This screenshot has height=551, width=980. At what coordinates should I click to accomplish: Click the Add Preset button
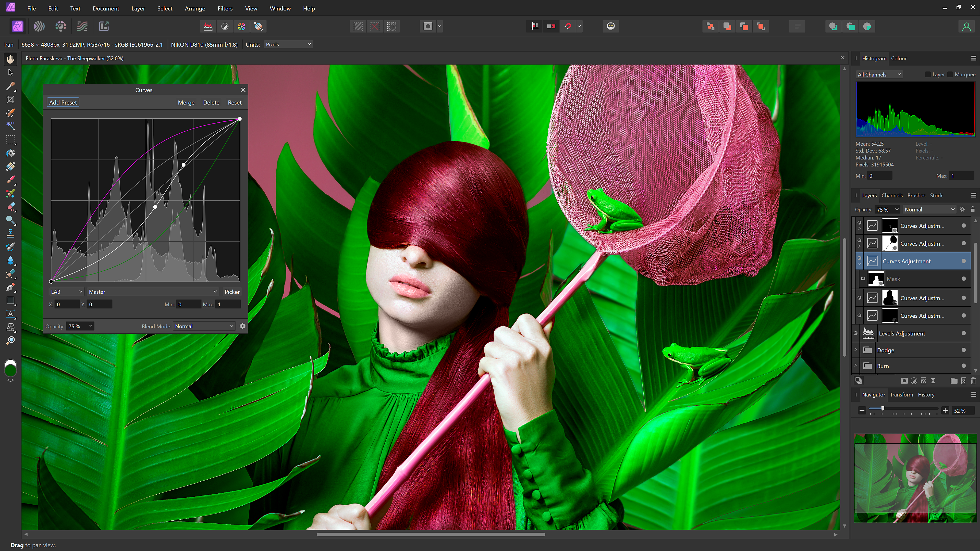coord(63,102)
